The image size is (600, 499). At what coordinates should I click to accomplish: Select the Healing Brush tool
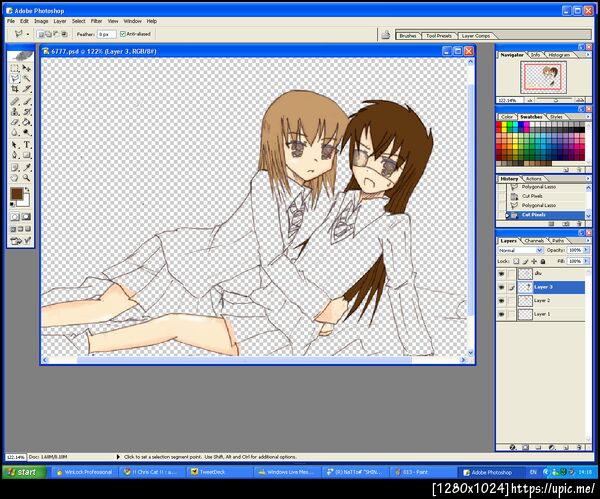(x=15, y=102)
